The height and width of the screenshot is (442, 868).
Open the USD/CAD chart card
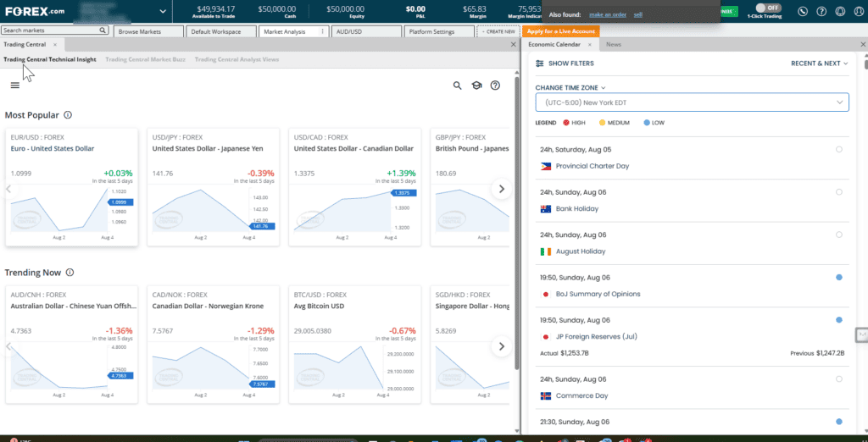pyautogui.click(x=355, y=187)
